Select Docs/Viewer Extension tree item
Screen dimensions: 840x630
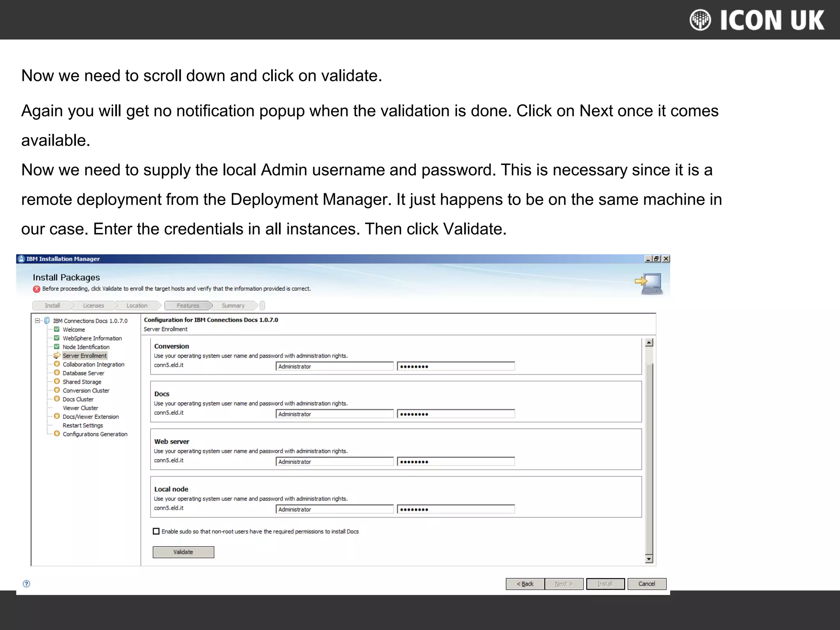(91, 417)
